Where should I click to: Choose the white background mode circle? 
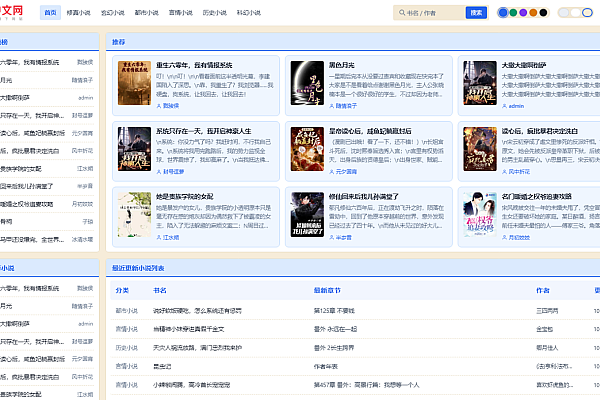pyautogui.click(x=576, y=13)
